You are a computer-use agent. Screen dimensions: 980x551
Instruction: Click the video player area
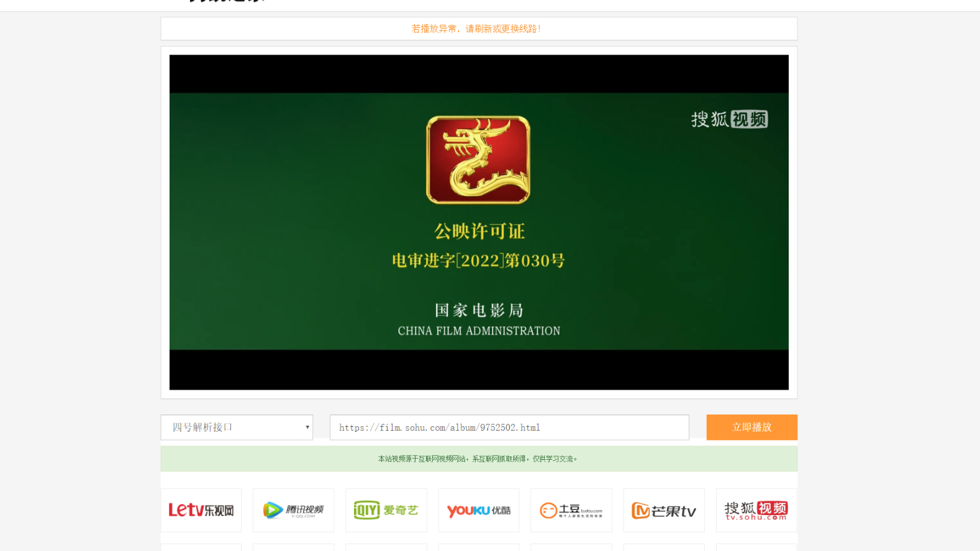click(479, 222)
